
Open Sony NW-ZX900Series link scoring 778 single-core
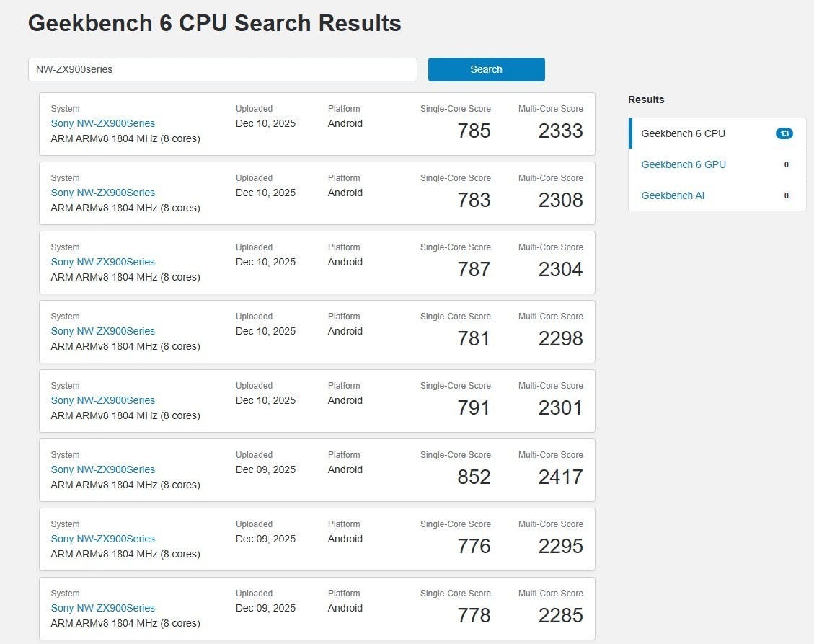[102, 608]
